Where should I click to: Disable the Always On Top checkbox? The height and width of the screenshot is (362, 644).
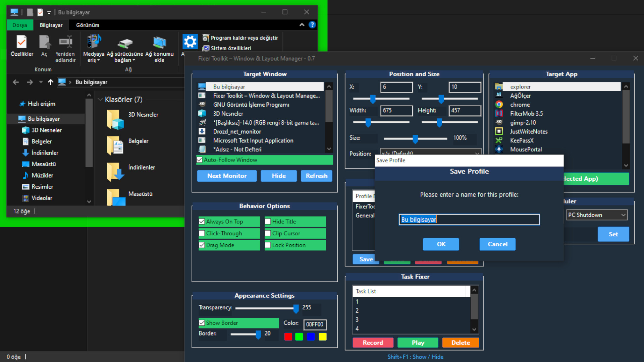202,222
